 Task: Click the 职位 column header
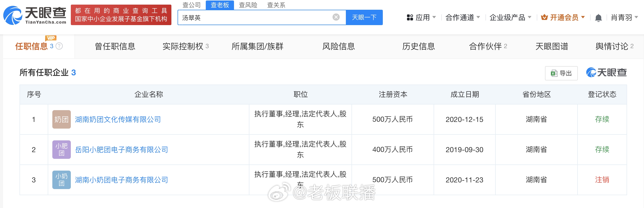click(x=300, y=95)
